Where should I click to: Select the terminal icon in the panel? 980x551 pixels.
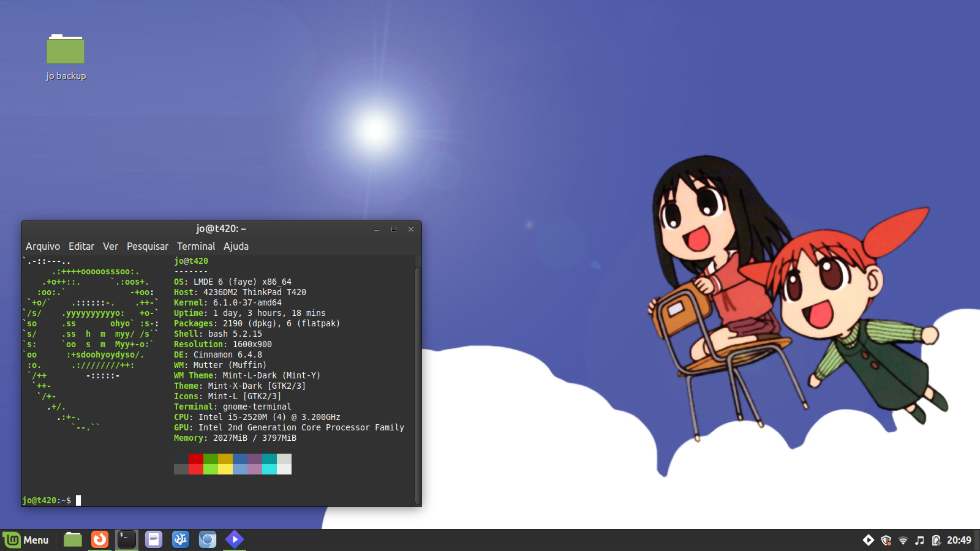coord(127,539)
